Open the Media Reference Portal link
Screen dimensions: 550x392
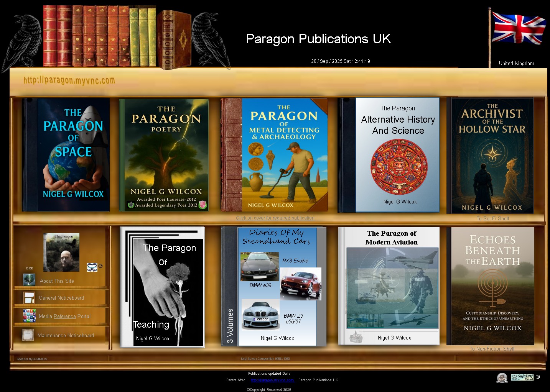(x=64, y=317)
